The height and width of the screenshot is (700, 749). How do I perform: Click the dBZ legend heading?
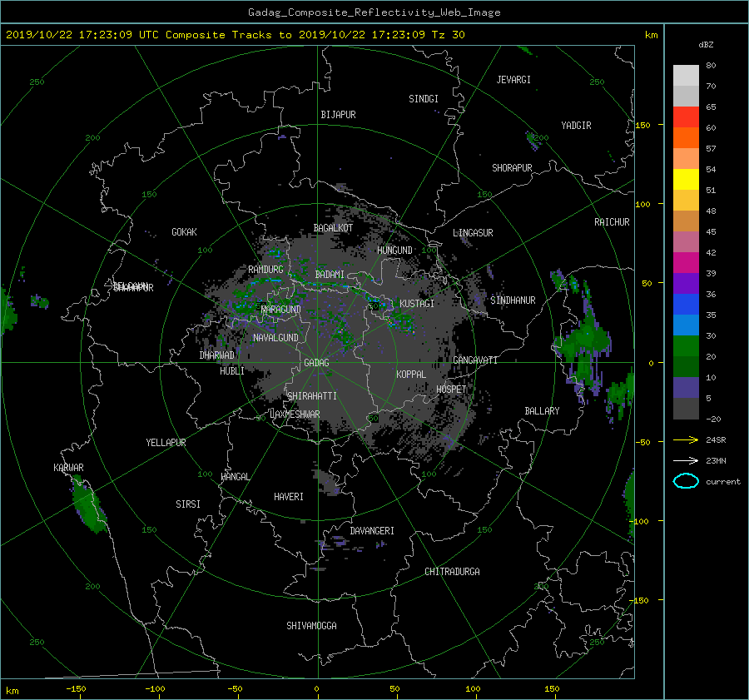tap(706, 44)
